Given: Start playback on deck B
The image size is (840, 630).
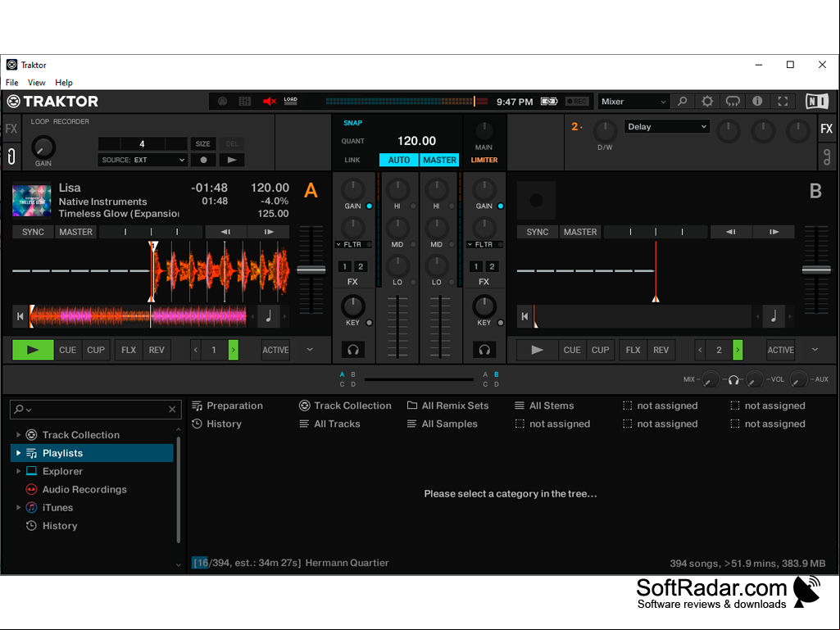Looking at the screenshot, I should coord(537,350).
